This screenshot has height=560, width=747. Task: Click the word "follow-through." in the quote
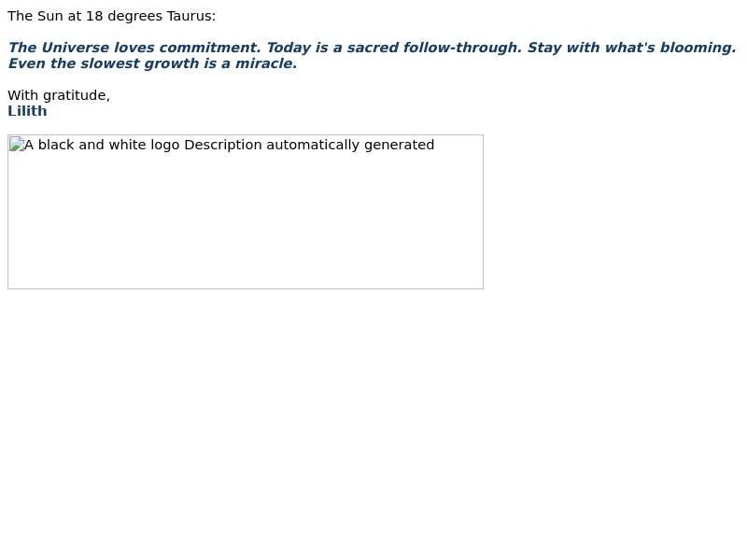[462, 48]
